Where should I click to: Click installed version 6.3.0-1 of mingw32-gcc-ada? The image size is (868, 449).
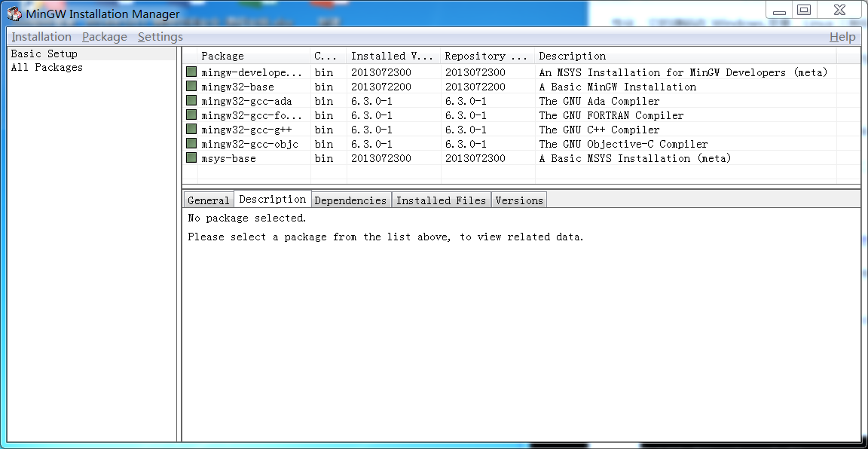tap(371, 101)
